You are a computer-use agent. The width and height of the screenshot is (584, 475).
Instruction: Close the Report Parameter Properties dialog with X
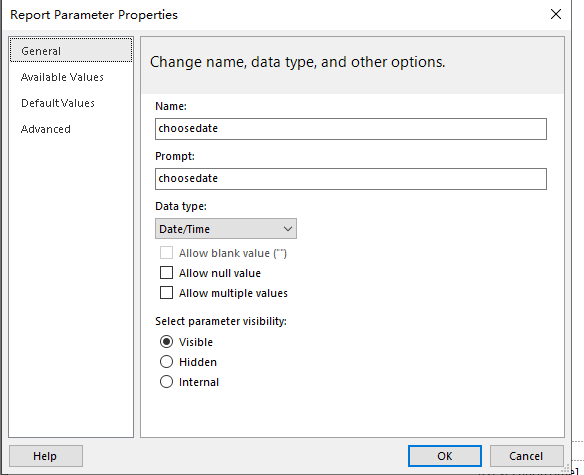[556, 15]
